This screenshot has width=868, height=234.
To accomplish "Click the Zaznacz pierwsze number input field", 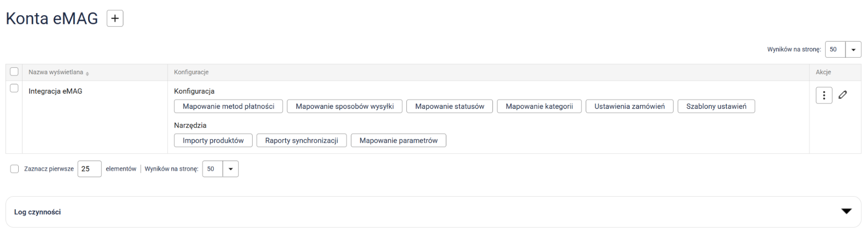I will point(89,169).
